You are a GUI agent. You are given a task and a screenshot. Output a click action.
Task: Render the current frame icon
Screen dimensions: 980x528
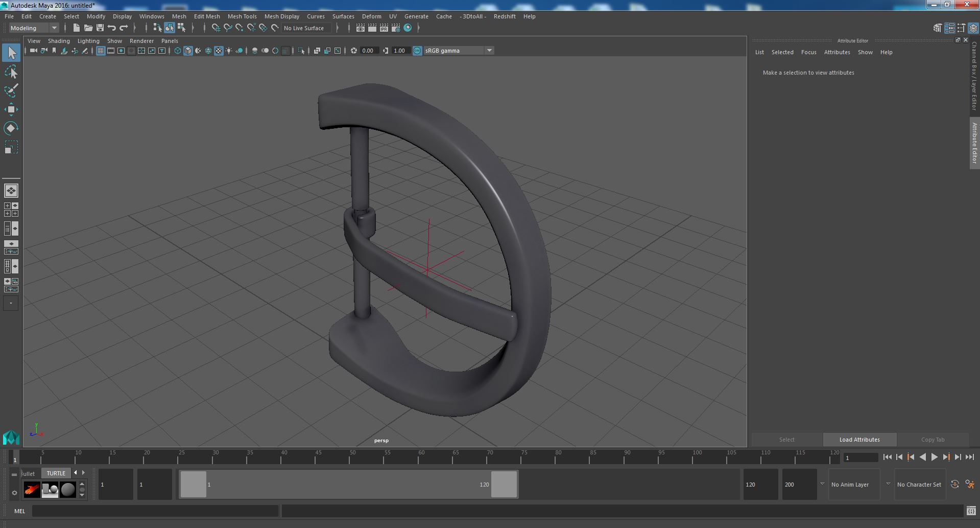[x=372, y=28]
